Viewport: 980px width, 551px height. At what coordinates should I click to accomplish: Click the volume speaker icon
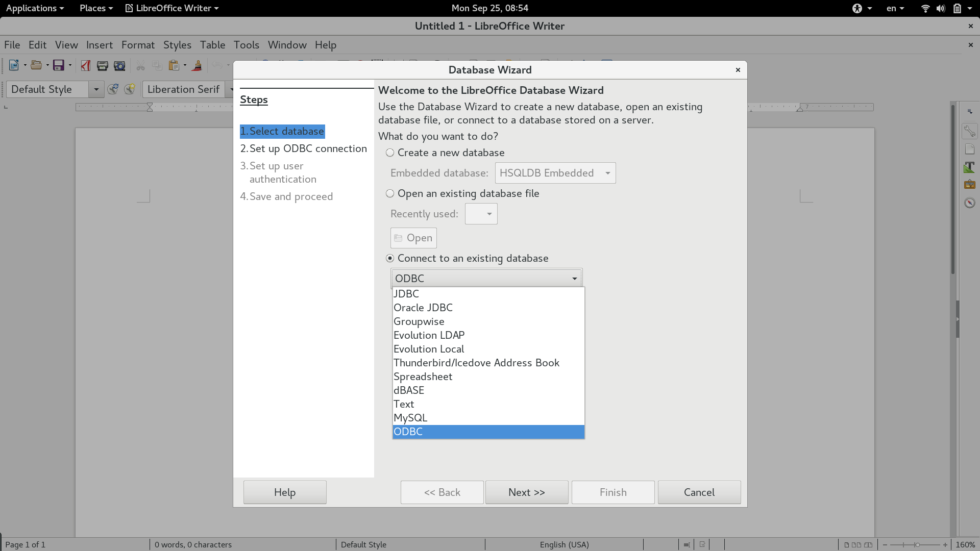click(x=941, y=8)
